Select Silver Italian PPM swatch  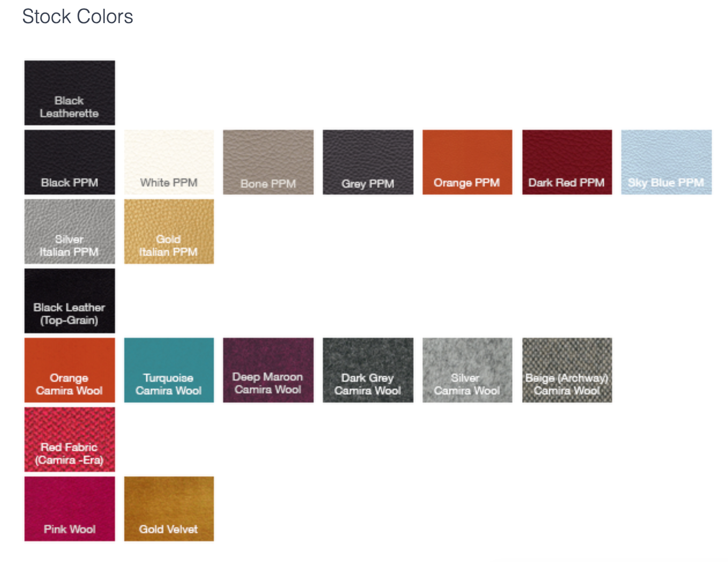pyautogui.click(x=69, y=232)
